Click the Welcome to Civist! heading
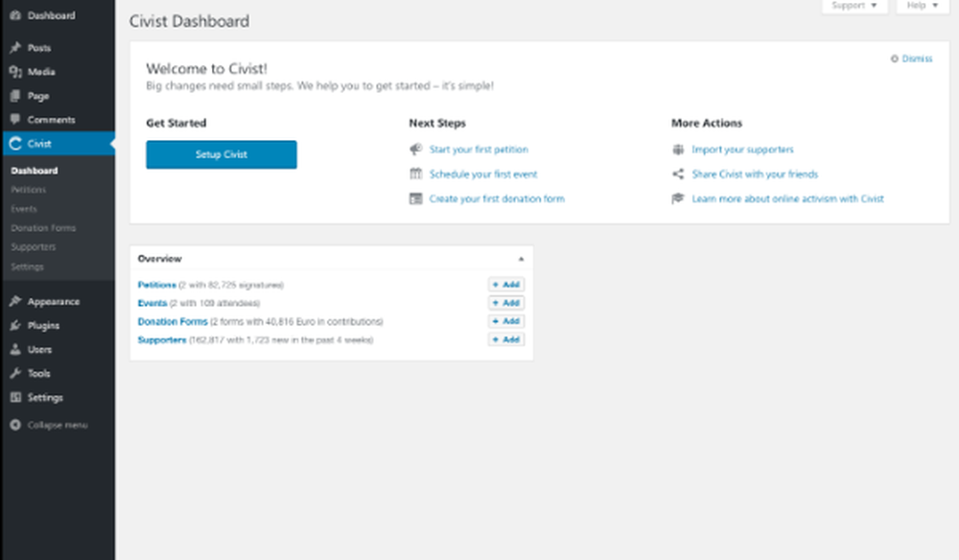The image size is (959, 560). pyautogui.click(x=207, y=68)
